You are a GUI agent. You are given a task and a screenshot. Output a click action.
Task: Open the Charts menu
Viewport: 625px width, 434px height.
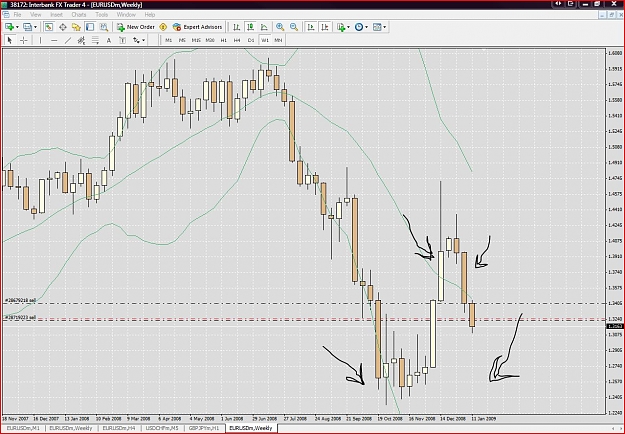click(x=79, y=15)
